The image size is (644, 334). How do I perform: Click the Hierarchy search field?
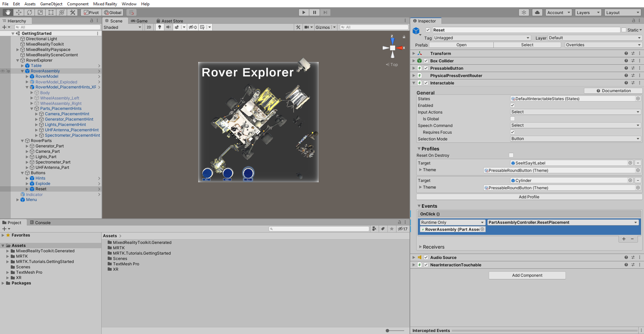click(x=57, y=27)
